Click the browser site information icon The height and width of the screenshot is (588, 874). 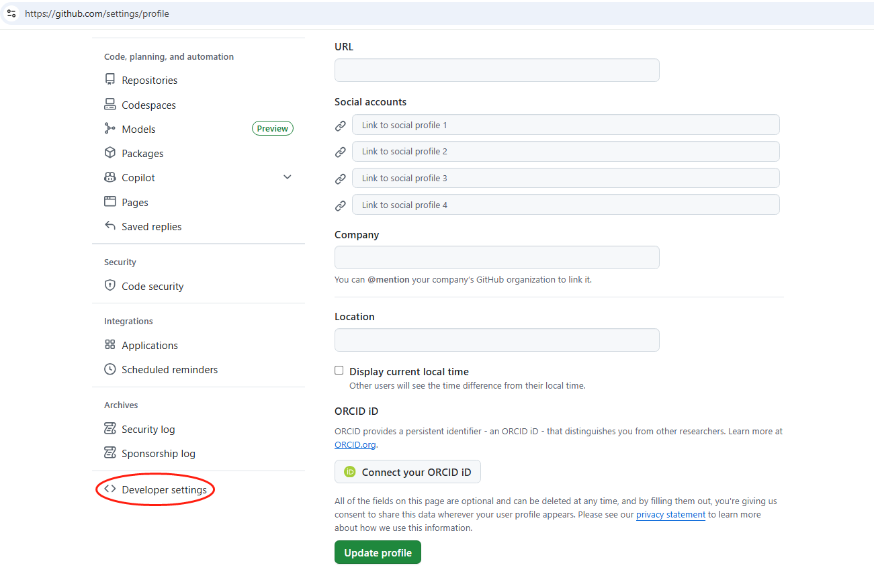pos(11,13)
